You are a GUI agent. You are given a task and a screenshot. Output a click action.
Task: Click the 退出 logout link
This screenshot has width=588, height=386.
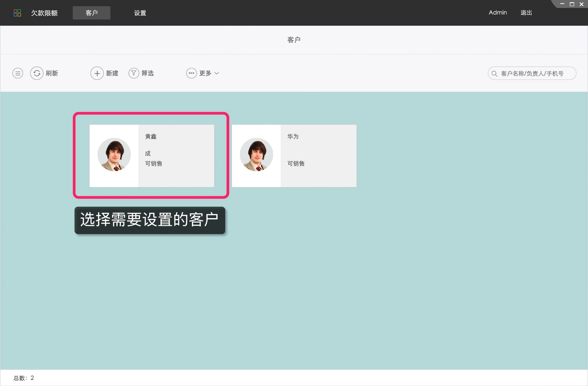tap(526, 13)
